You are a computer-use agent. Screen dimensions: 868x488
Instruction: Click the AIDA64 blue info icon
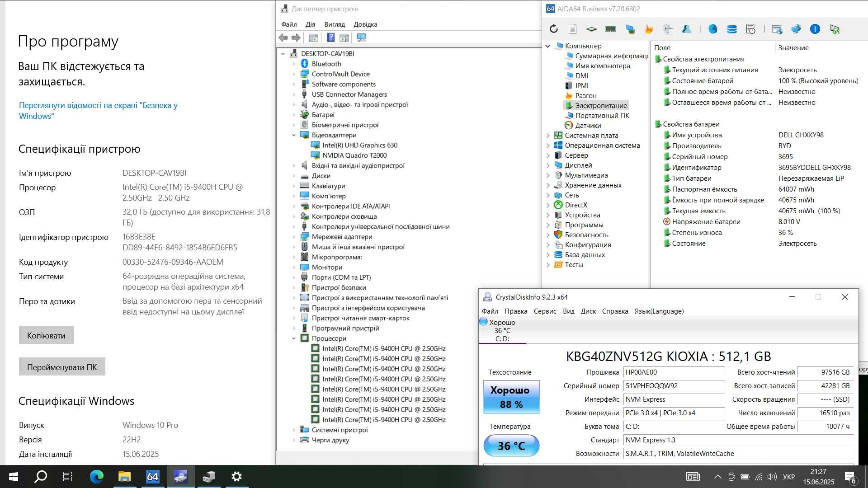(x=815, y=29)
